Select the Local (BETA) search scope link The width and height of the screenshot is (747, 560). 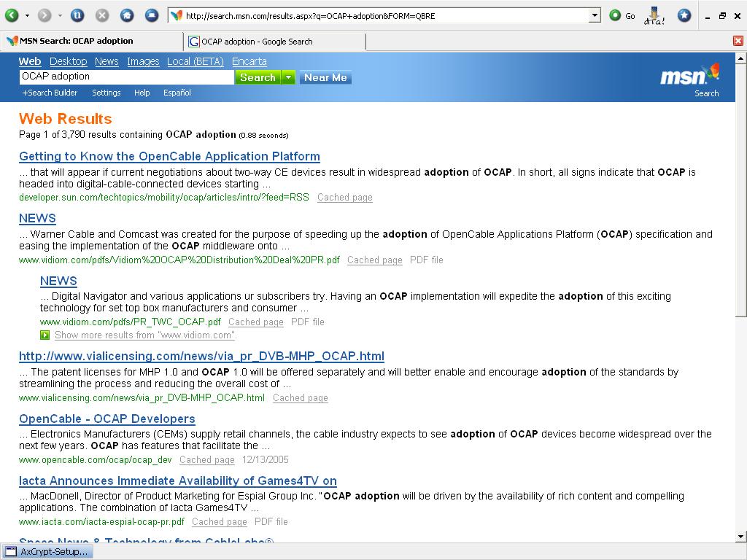tap(196, 61)
